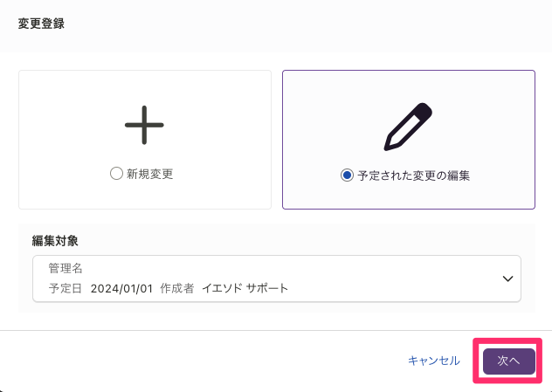Screen dimensions: 552x392
Task: Click the 新規変更 label text
Action: pyautogui.click(x=150, y=174)
